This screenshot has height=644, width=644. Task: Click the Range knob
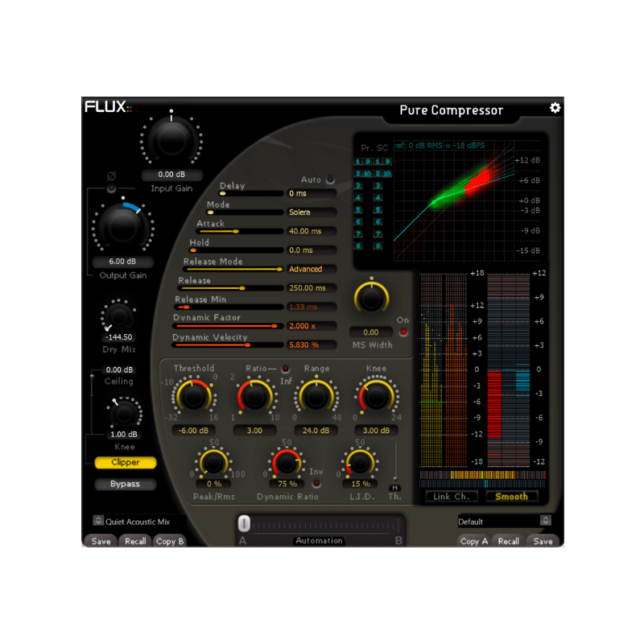[316, 397]
